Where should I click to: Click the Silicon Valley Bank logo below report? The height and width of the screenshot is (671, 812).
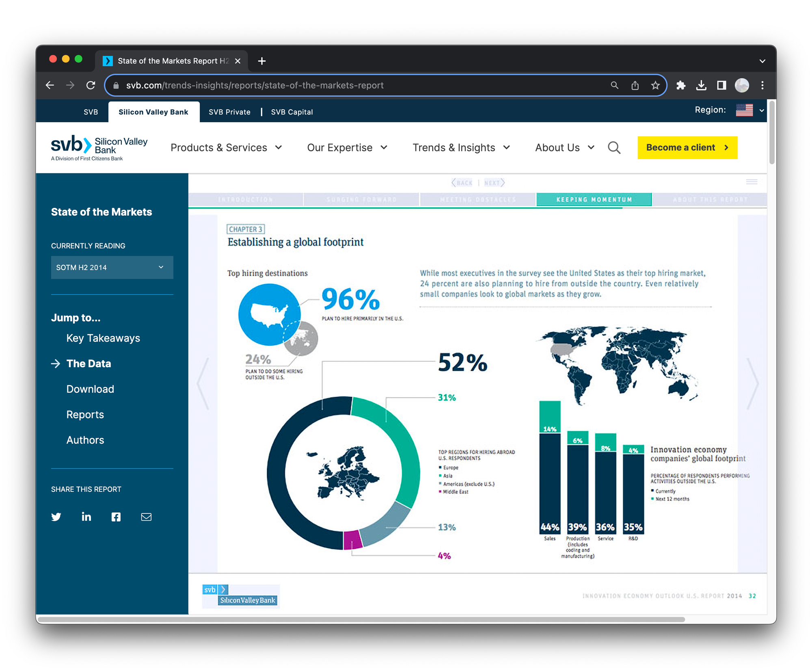tap(241, 595)
